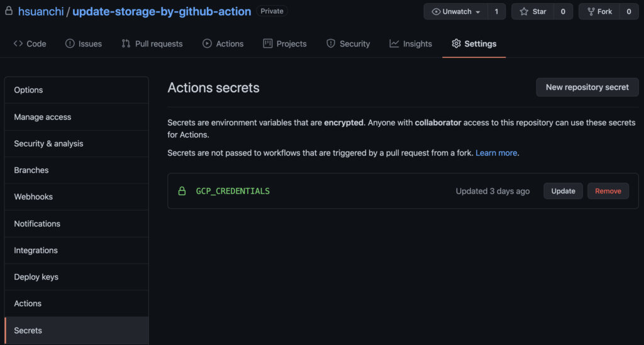Select Notifications in the sidebar
644x345 pixels.
click(x=76, y=224)
